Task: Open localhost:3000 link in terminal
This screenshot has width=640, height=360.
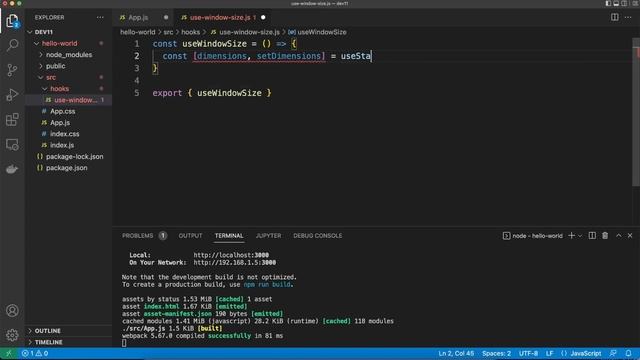Action: 231,255
